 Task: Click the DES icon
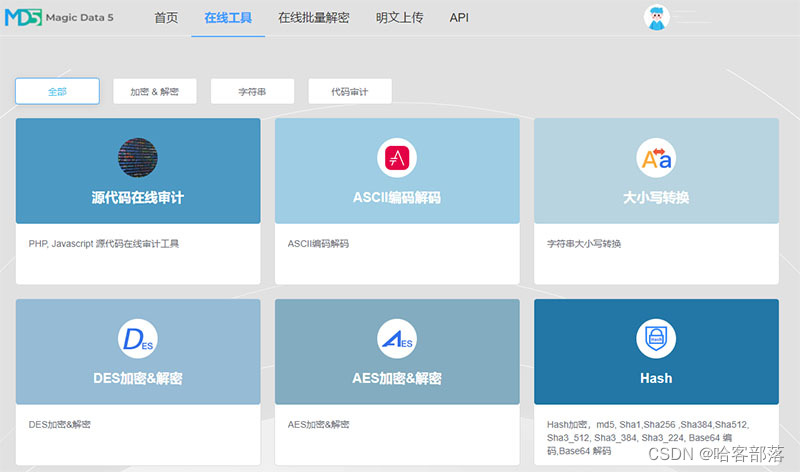138,338
